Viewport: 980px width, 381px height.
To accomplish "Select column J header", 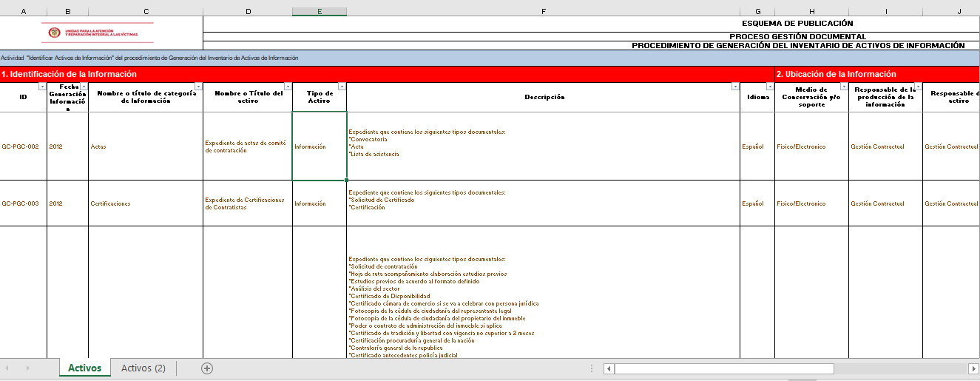I will pyautogui.click(x=951, y=11).
